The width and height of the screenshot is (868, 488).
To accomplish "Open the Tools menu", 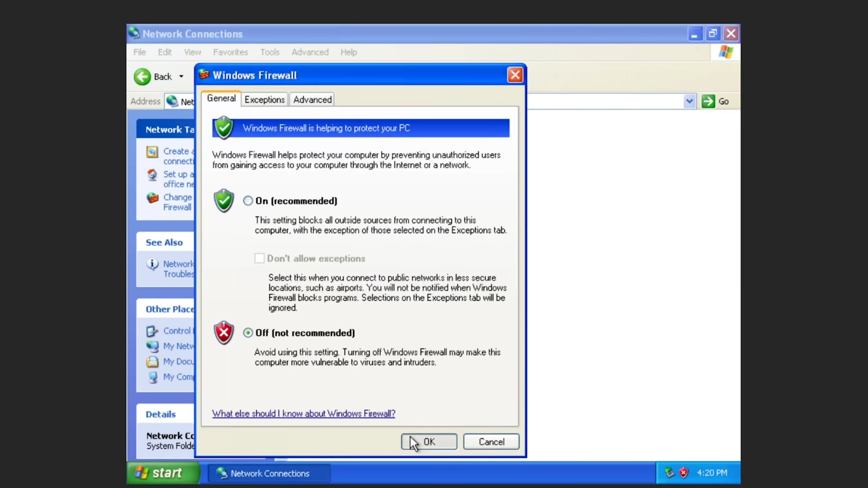I will point(270,52).
